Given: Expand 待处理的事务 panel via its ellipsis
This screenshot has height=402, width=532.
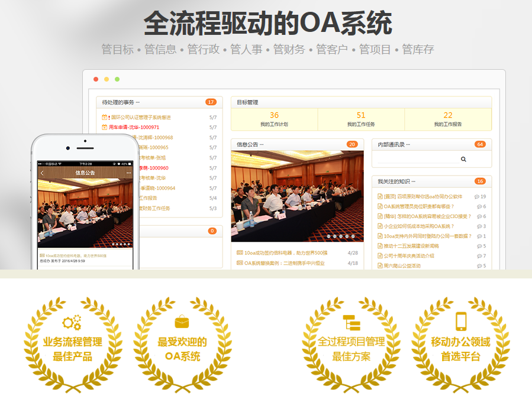Looking at the screenshot, I should click(137, 102).
